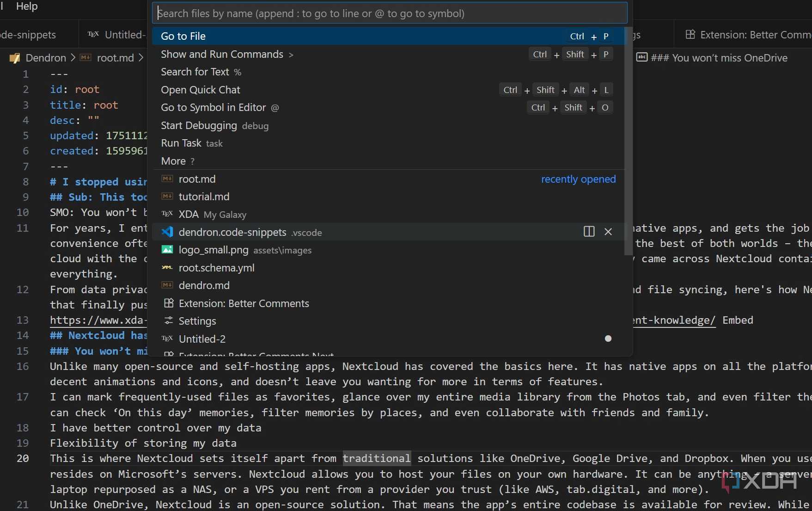Open dendron.code-snippets from the list

pos(388,232)
